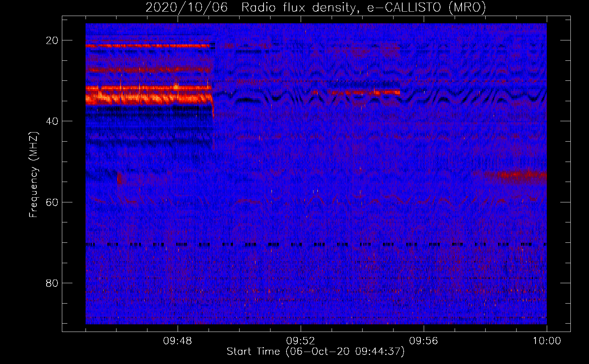Click the 20 MHz frequency tick label
Screen dimensions: 589x364
tap(52, 40)
